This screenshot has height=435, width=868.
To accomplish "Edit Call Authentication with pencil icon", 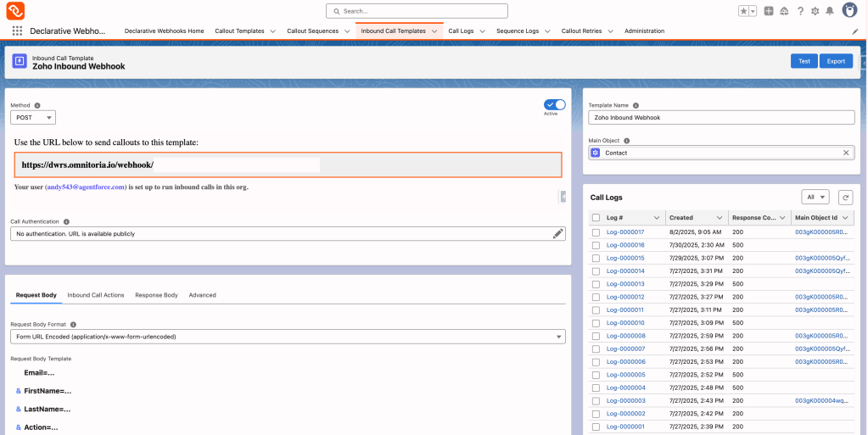I will [x=557, y=233].
